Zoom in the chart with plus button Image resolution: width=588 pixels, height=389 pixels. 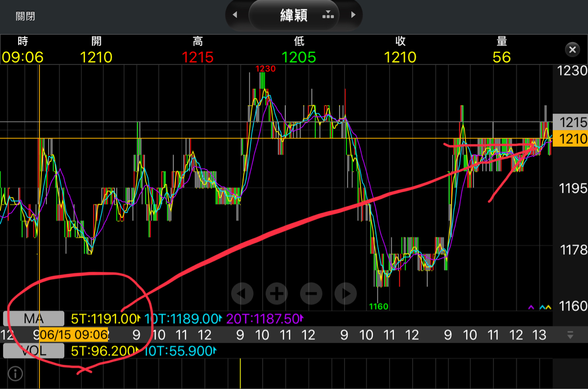[x=277, y=293]
